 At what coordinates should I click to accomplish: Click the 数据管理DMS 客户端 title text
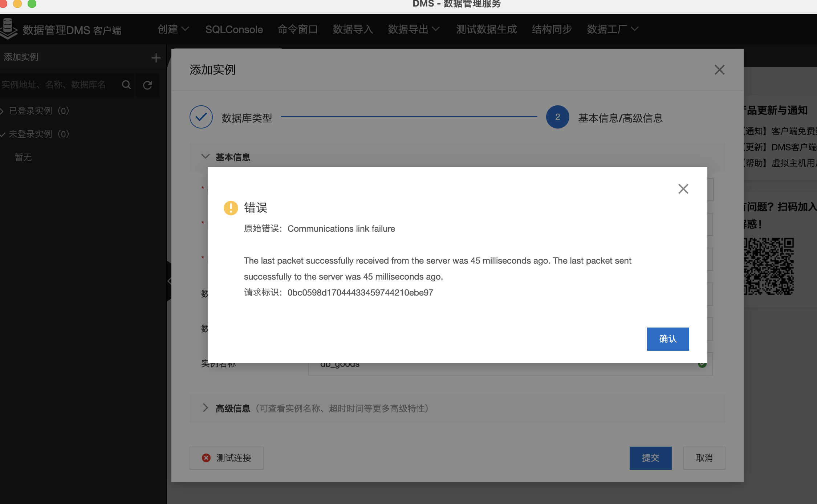pos(72,30)
